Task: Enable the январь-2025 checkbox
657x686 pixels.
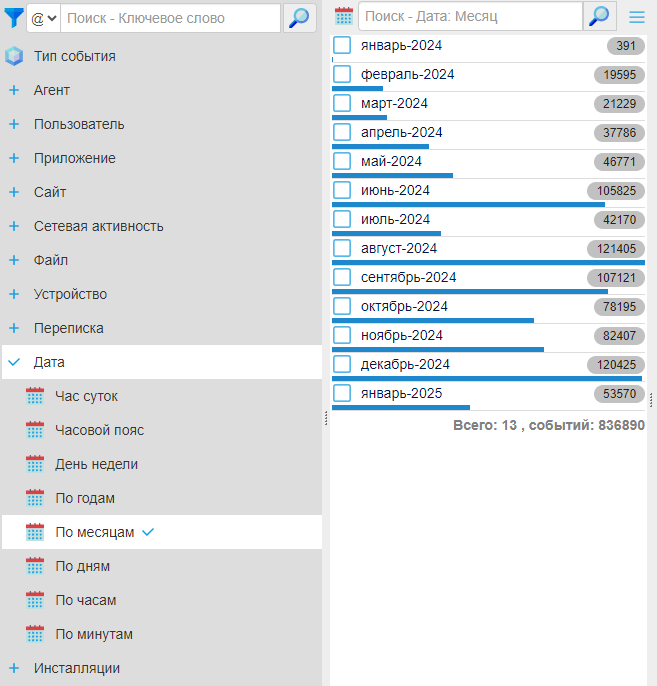Action: pyautogui.click(x=342, y=393)
